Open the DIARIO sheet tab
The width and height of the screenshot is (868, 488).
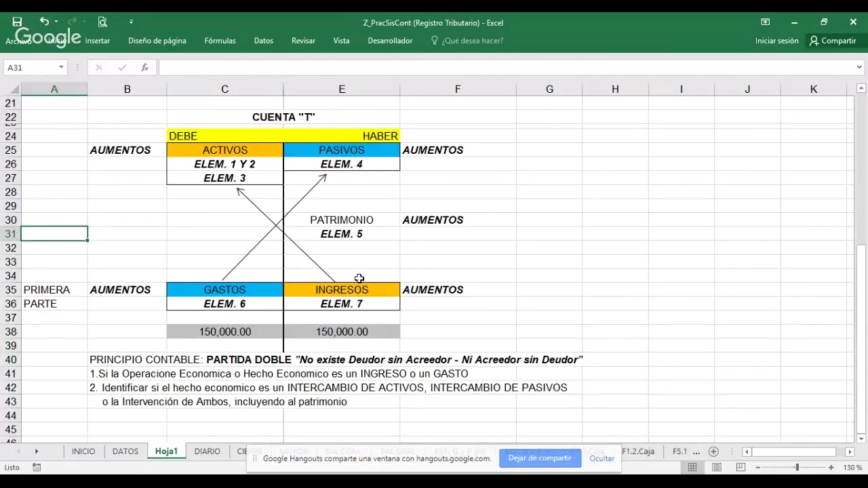(x=207, y=451)
